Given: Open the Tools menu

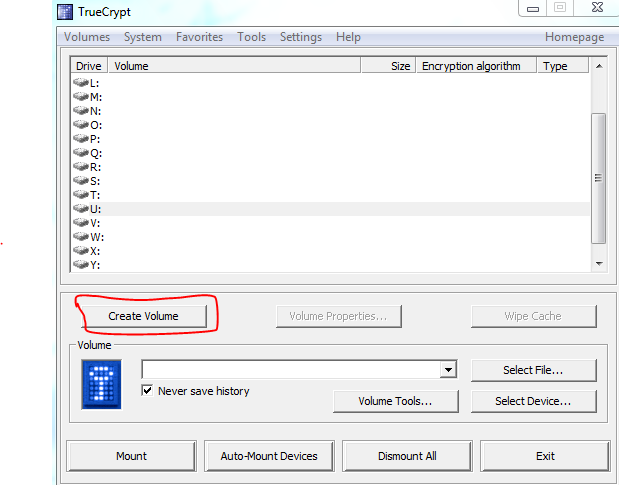Looking at the screenshot, I should point(251,37).
